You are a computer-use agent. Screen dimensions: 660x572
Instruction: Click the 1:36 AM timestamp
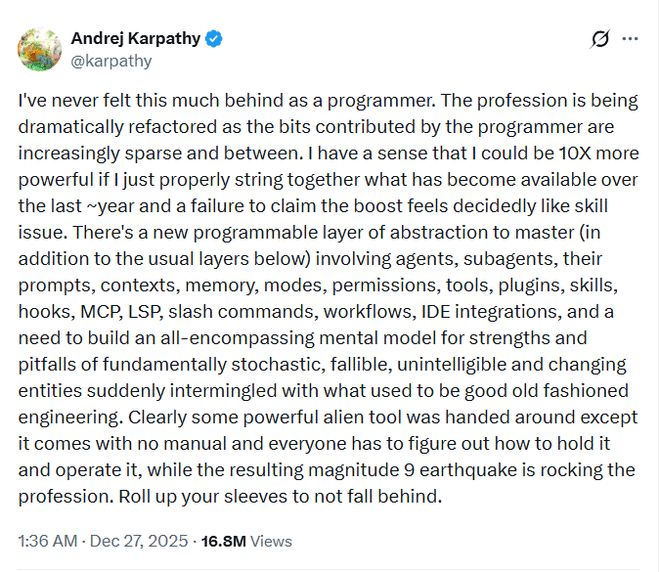pos(48,541)
